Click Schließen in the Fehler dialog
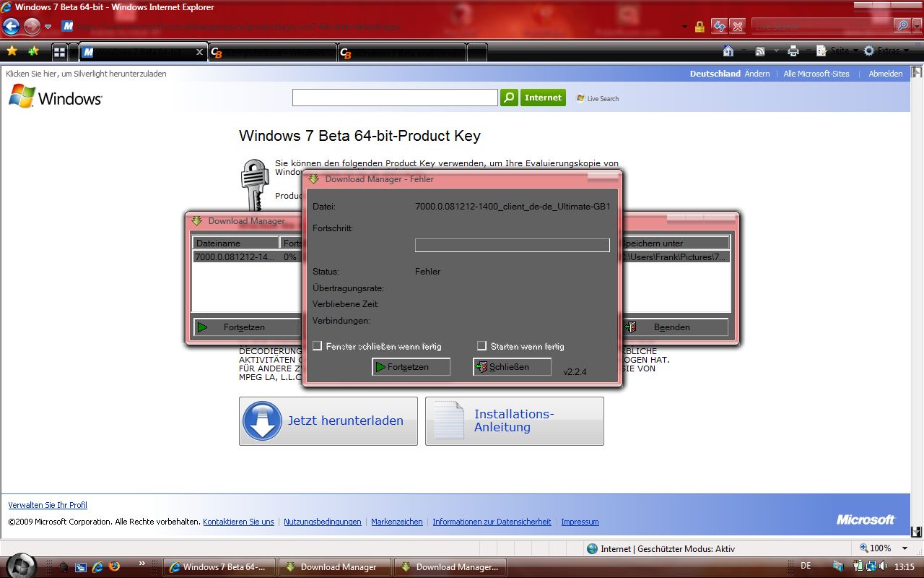This screenshot has height=578, width=924. click(x=512, y=367)
